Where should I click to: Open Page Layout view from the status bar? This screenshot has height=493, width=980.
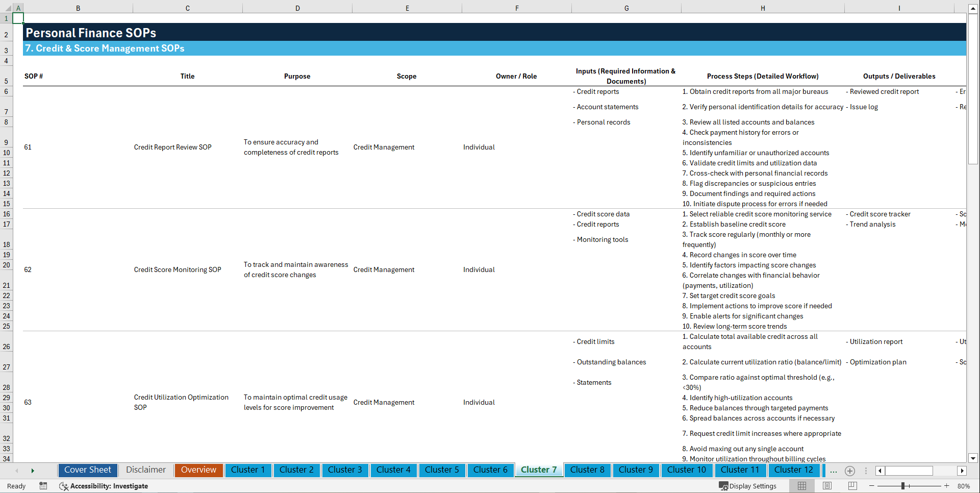click(x=827, y=485)
